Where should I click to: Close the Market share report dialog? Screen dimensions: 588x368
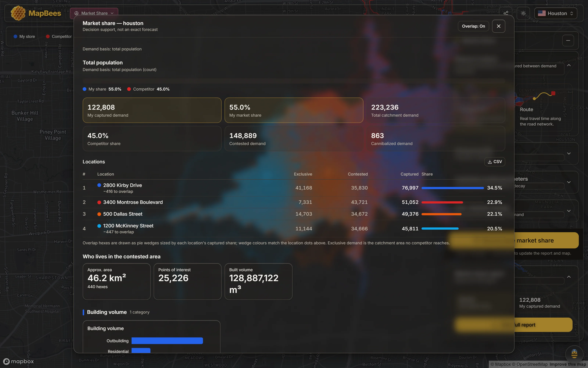tap(499, 26)
